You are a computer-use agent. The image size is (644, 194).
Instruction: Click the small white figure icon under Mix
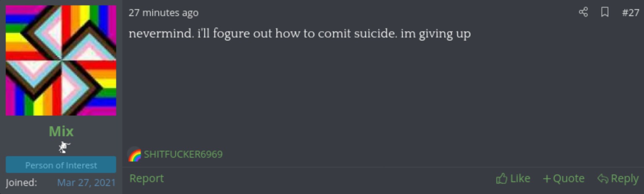click(64, 147)
